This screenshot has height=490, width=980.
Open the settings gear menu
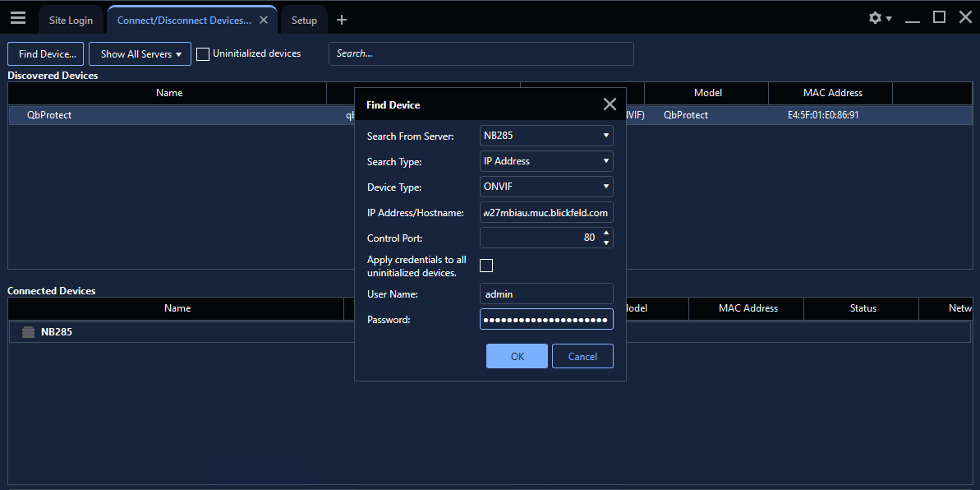[x=879, y=18]
